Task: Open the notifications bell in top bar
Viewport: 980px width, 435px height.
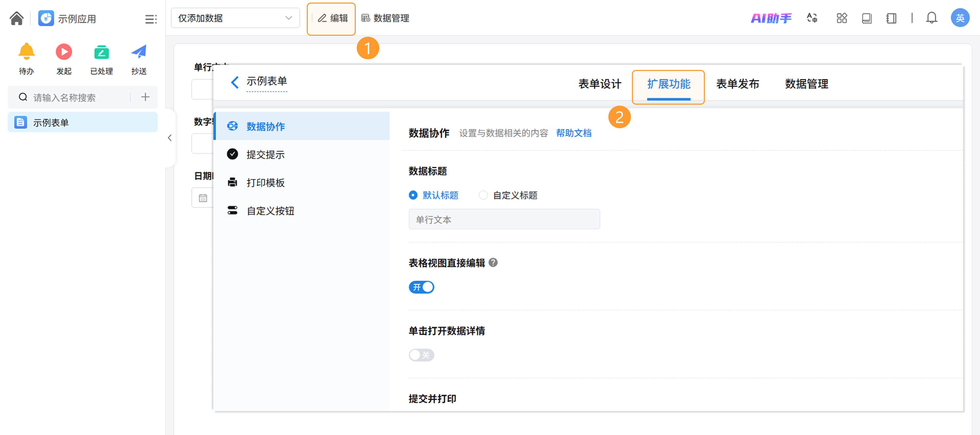Action: tap(931, 18)
